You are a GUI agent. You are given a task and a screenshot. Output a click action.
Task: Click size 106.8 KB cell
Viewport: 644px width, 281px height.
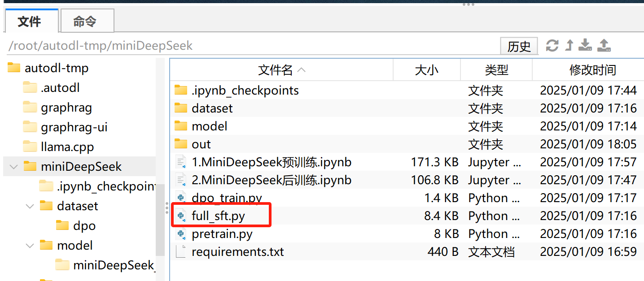pos(434,180)
